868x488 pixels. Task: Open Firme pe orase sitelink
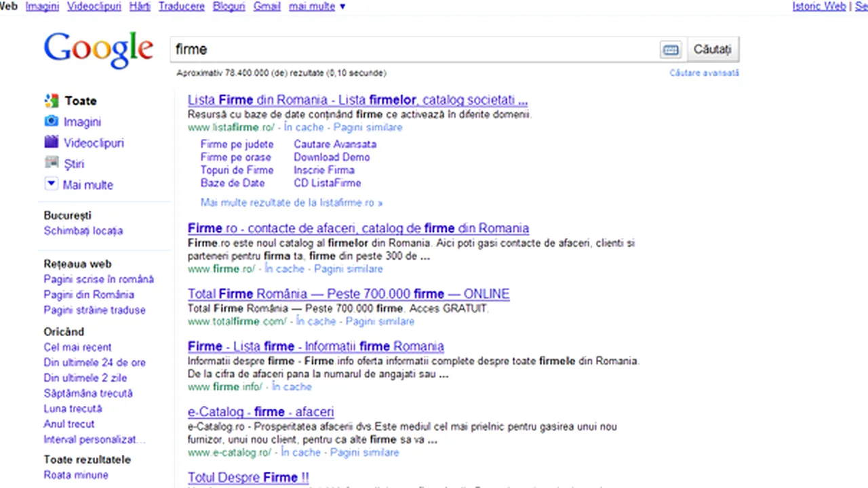click(x=235, y=157)
